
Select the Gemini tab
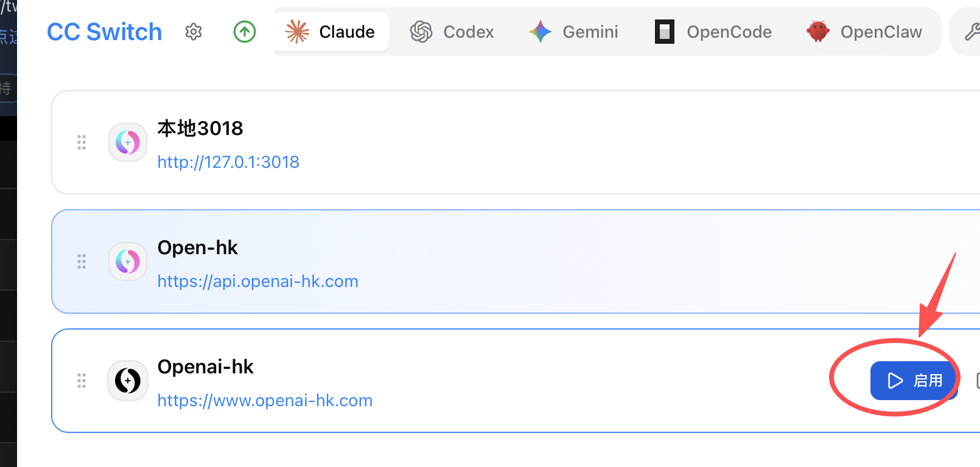point(573,32)
